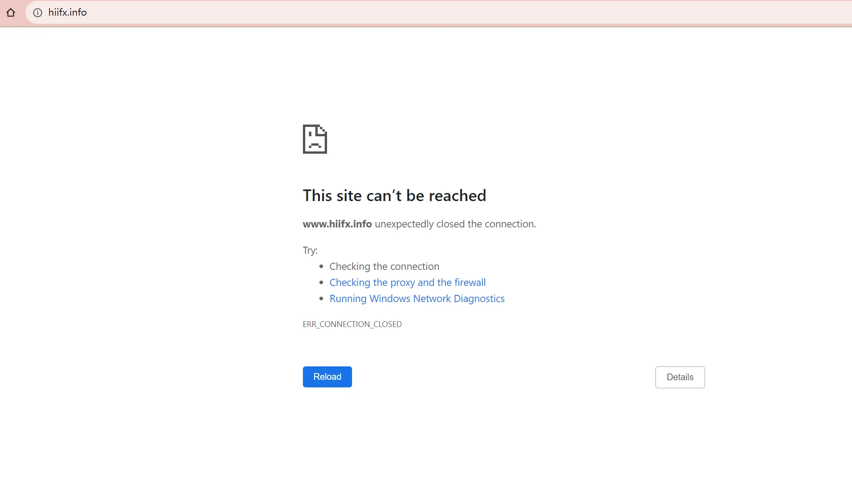Click the 'Checking the connection' suggestion text
The image size is (852, 504).
pyautogui.click(x=384, y=266)
